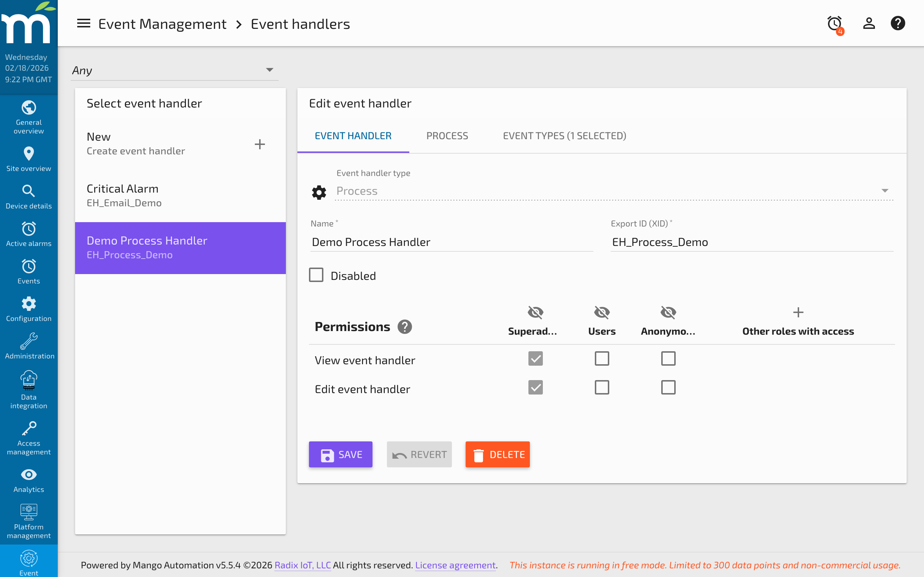924x577 pixels.
Task: Open the License agreement link
Action: [455, 565]
